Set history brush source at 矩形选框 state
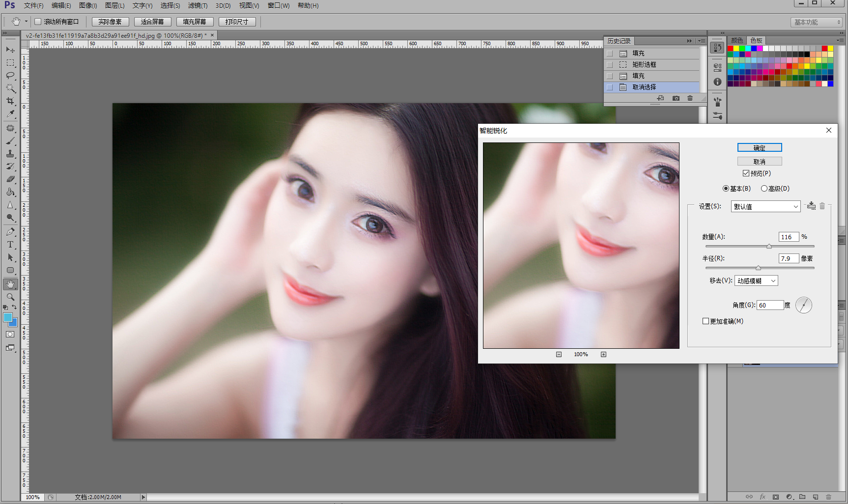The width and height of the screenshot is (848, 504). (x=610, y=64)
